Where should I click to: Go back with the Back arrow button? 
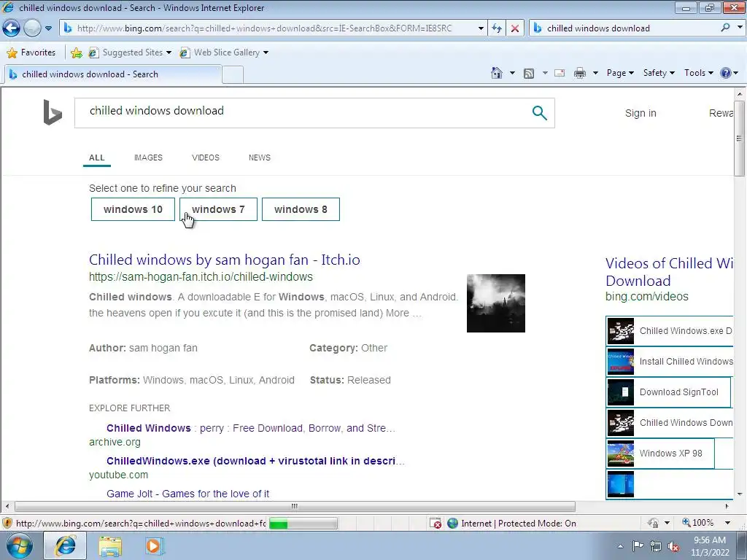click(x=12, y=28)
